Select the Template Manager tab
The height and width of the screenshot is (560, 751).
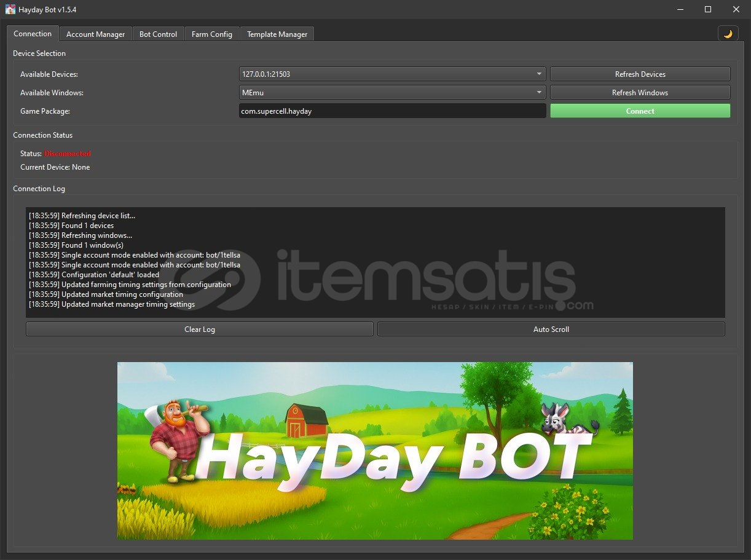click(x=277, y=34)
